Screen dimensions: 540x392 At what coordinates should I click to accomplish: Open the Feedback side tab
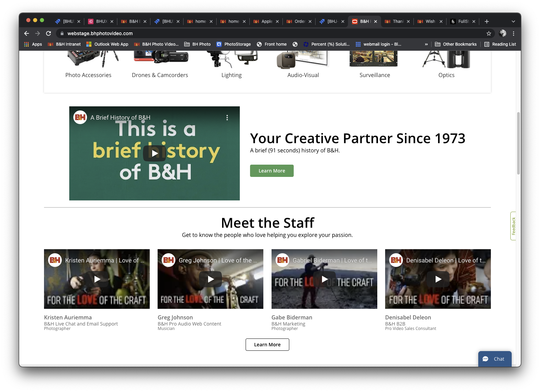click(513, 226)
